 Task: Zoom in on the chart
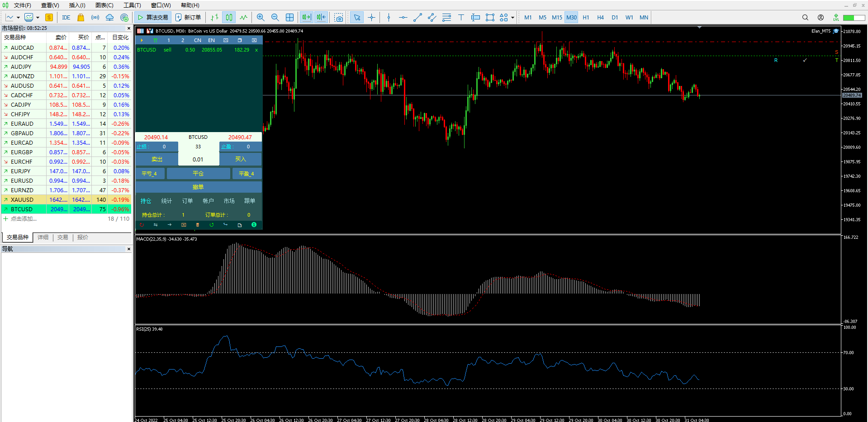tap(261, 18)
